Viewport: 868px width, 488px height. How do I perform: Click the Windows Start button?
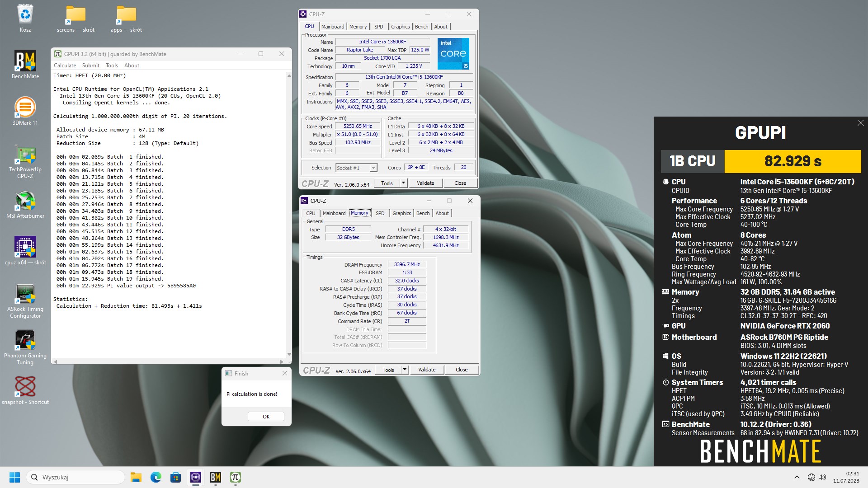(15, 477)
